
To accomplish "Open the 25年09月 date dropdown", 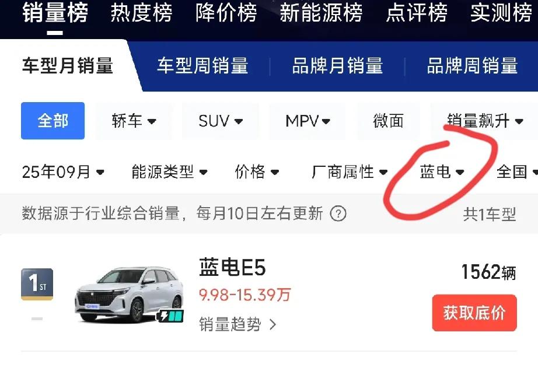I will tap(63, 172).
